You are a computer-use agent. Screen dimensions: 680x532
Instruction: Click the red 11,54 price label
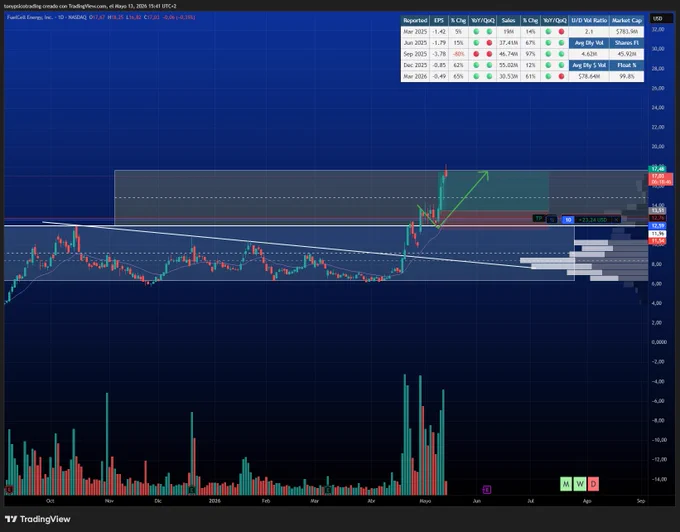pyautogui.click(x=657, y=241)
